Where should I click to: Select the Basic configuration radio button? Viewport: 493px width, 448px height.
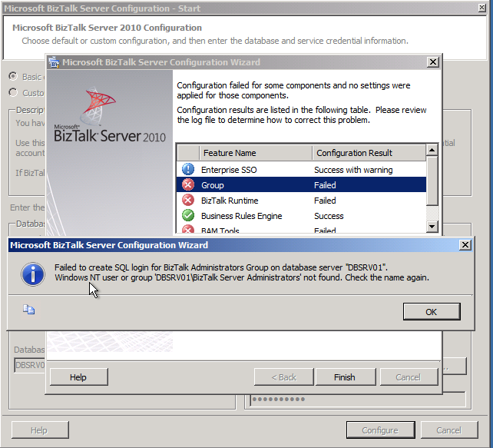(13, 76)
